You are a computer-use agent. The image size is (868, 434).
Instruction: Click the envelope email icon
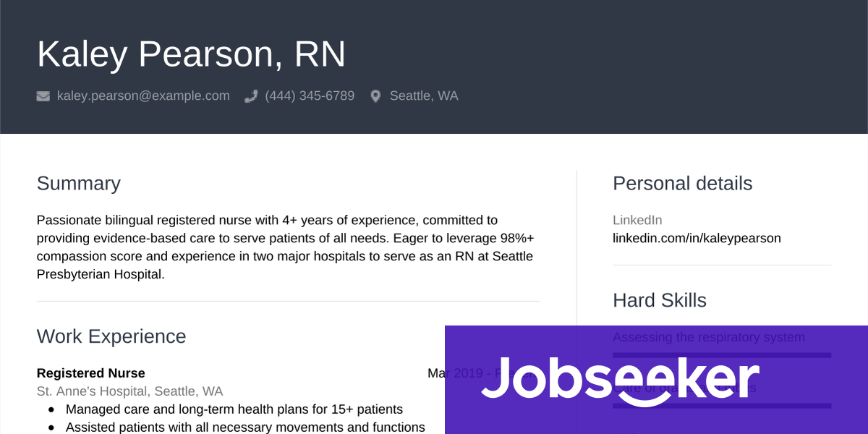coord(43,96)
